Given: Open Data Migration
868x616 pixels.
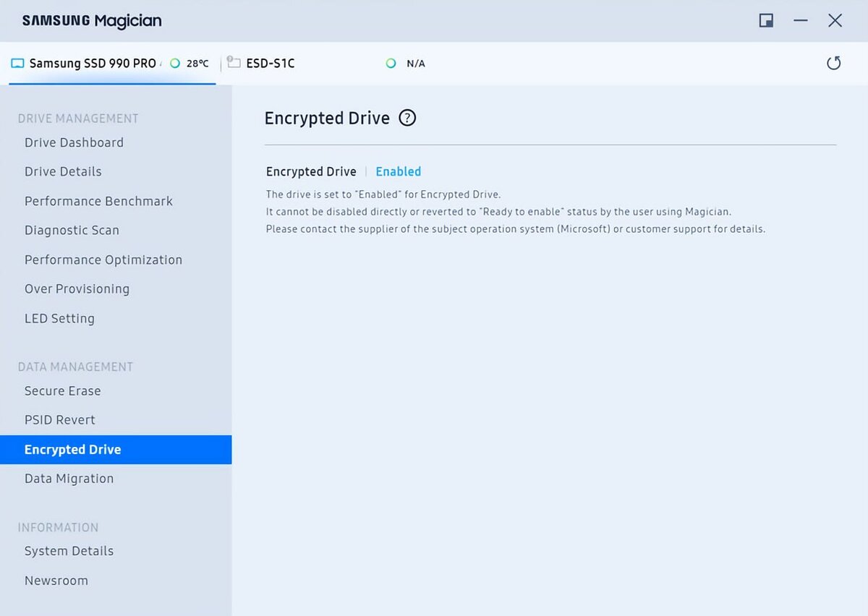Looking at the screenshot, I should pos(69,478).
